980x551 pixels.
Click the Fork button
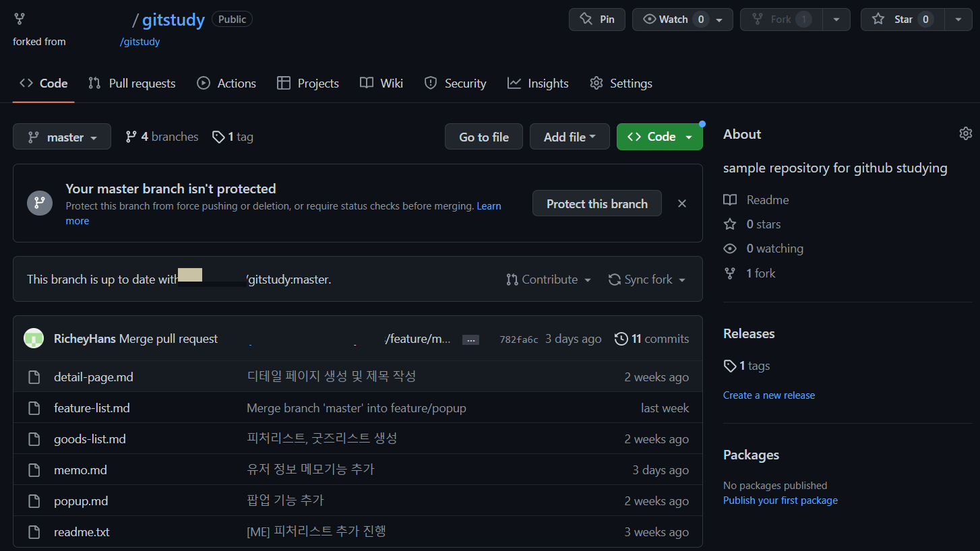(x=781, y=20)
